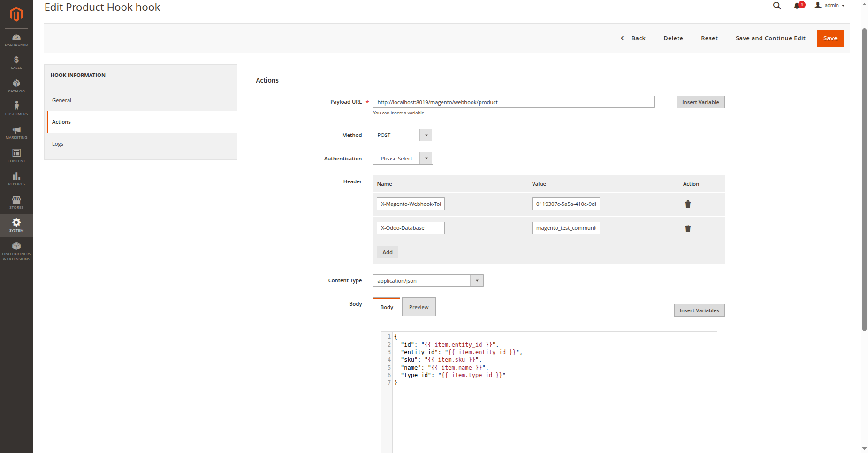This screenshot has height=453, width=868.
Task: Click Save and Continue Edit
Action: [x=770, y=38]
